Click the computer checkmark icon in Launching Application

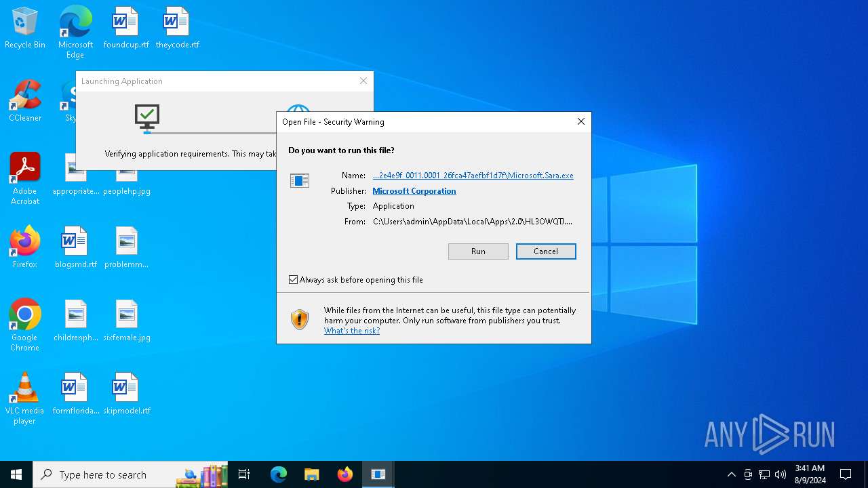(x=147, y=117)
